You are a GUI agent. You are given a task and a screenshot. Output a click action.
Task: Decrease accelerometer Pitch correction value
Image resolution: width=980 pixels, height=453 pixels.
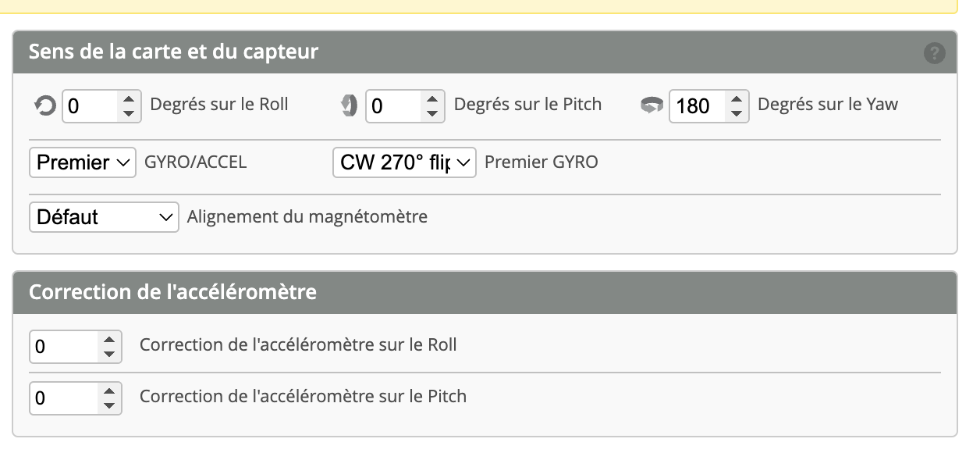pos(109,405)
